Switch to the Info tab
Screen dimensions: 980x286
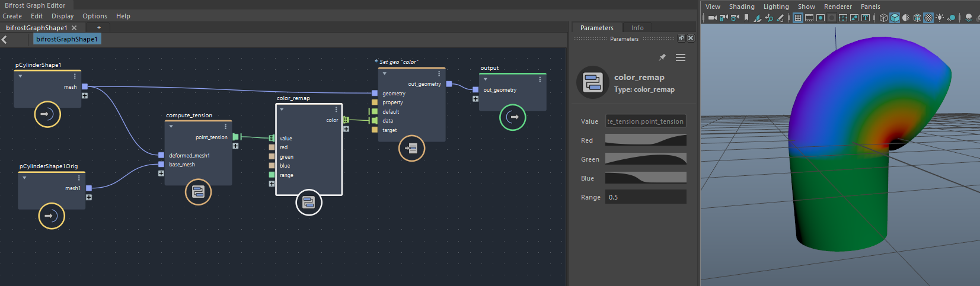pos(637,28)
